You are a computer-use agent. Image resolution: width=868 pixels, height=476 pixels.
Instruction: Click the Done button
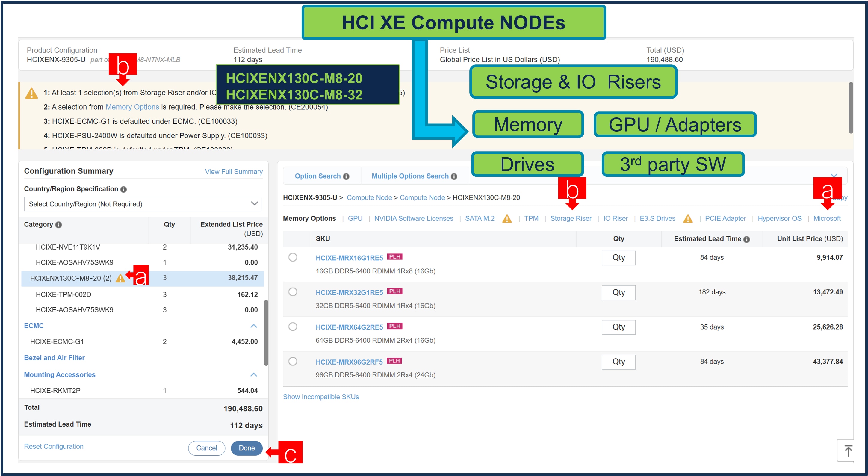[x=247, y=448]
